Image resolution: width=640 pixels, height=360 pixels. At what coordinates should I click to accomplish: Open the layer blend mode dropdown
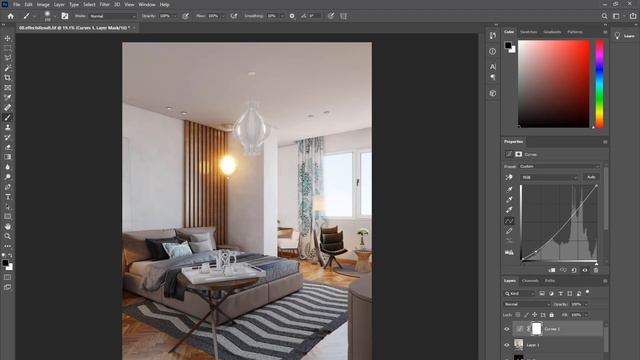click(x=527, y=304)
